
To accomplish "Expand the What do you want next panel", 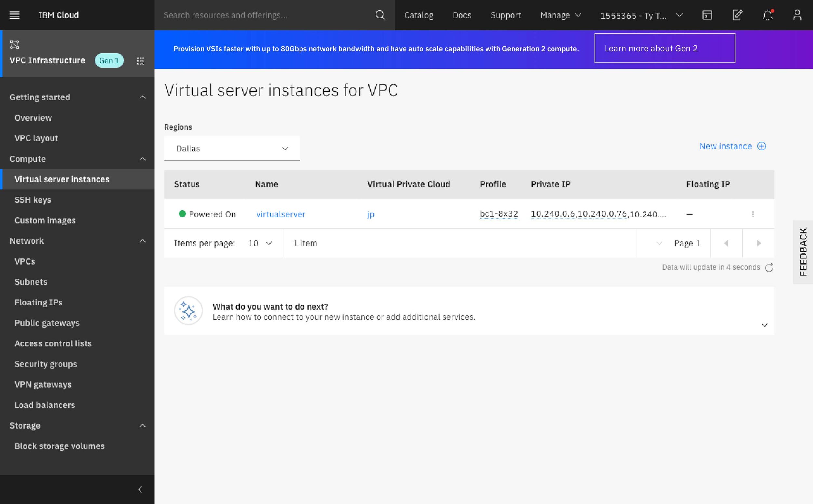I will 765,325.
